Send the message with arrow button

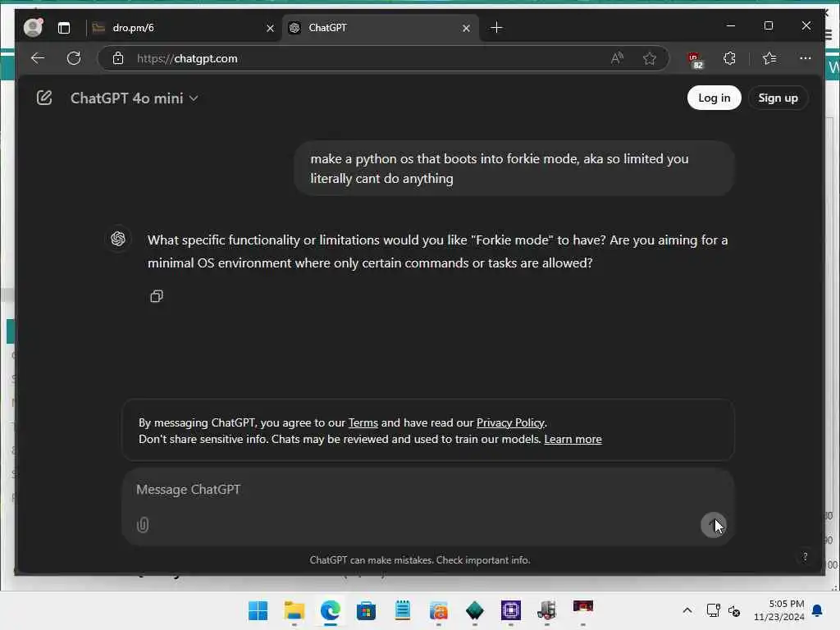coord(713,524)
